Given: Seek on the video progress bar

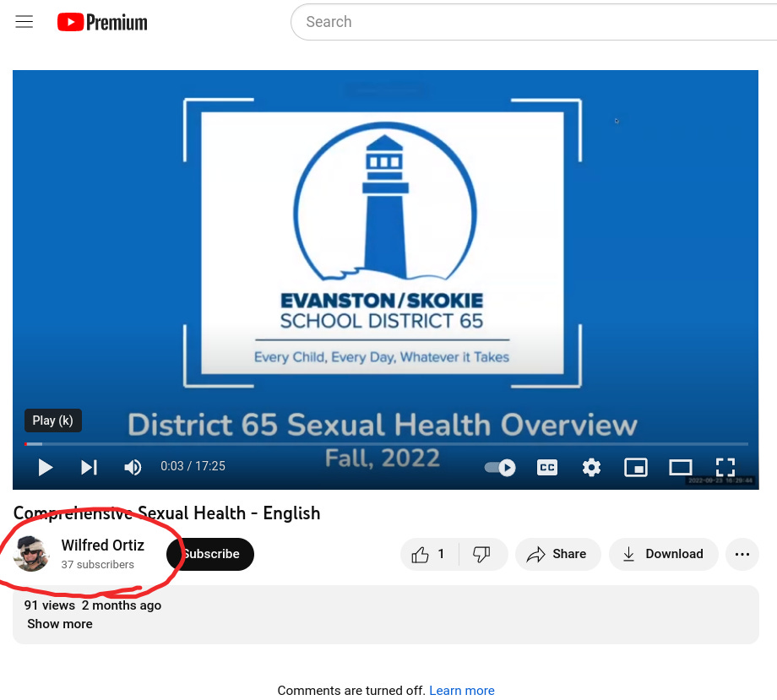Looking at the screenshot, I should click(x=386, y=444).
